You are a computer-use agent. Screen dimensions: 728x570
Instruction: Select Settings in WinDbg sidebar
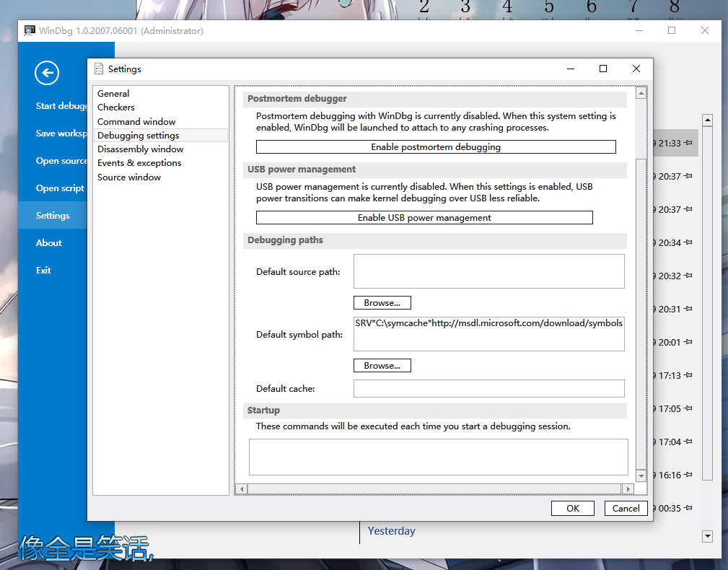53,216
